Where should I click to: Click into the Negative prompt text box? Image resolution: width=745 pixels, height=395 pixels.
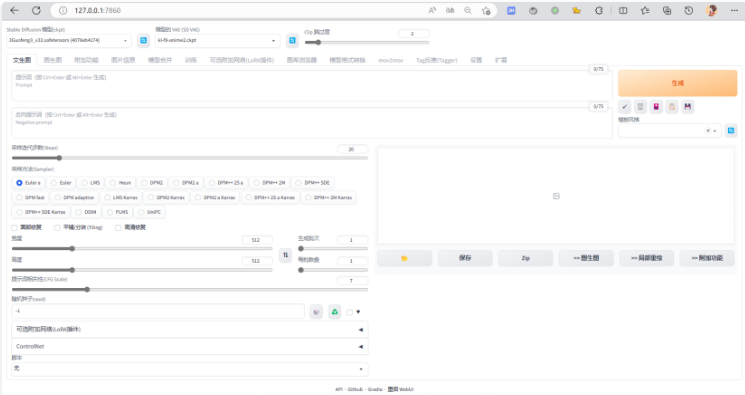(x=312, y=123)
